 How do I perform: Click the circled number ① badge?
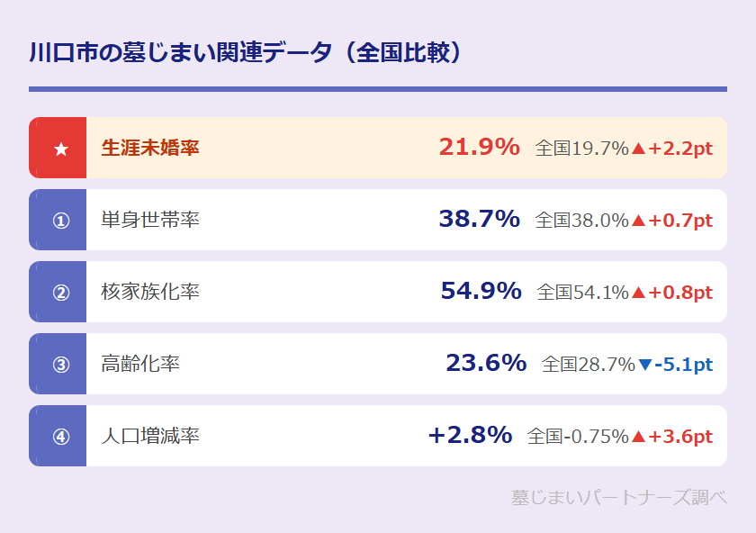click(60, 221)
